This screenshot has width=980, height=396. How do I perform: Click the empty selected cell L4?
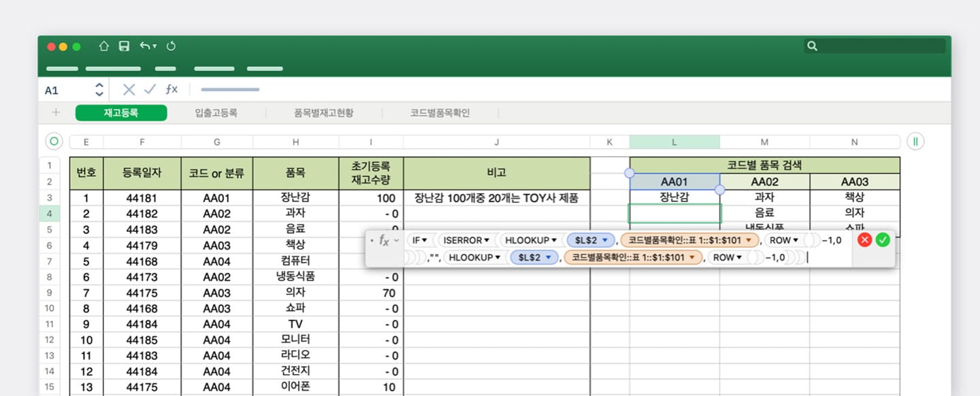[x=674, y=214]
